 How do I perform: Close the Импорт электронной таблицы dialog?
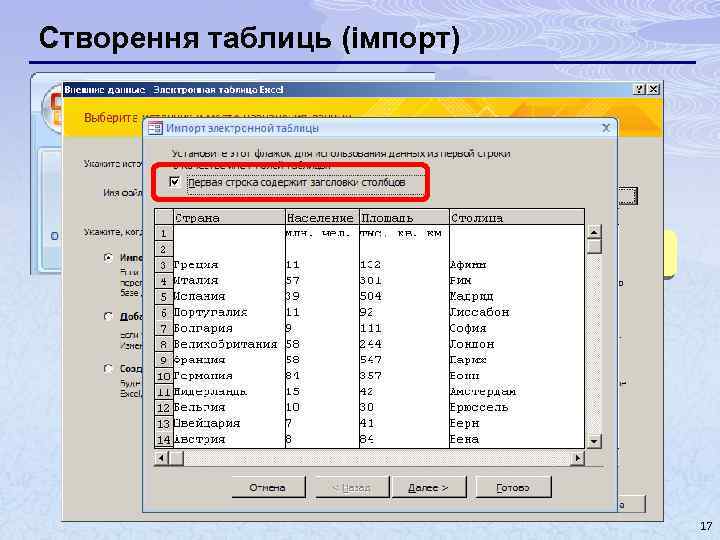(606, 128)
